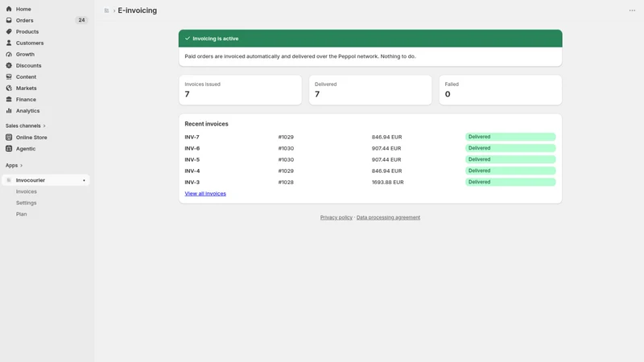Image resolution: width=644 pixels, height=362 pixels.
Task: Open Settings under Invocourier
Action: (26, 203)
